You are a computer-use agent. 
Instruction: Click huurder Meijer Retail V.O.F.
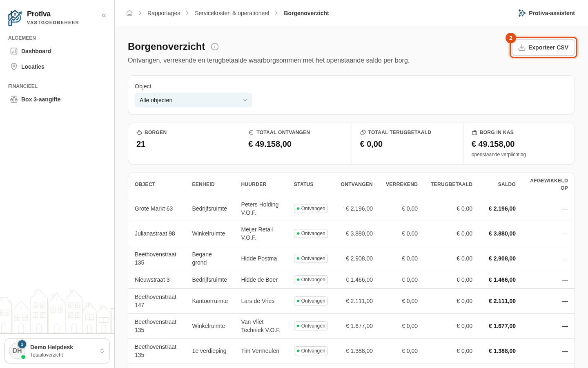pos(257,233)
